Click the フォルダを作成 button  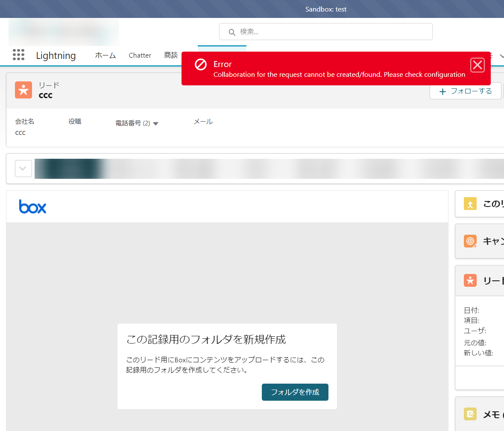point(295,392)
